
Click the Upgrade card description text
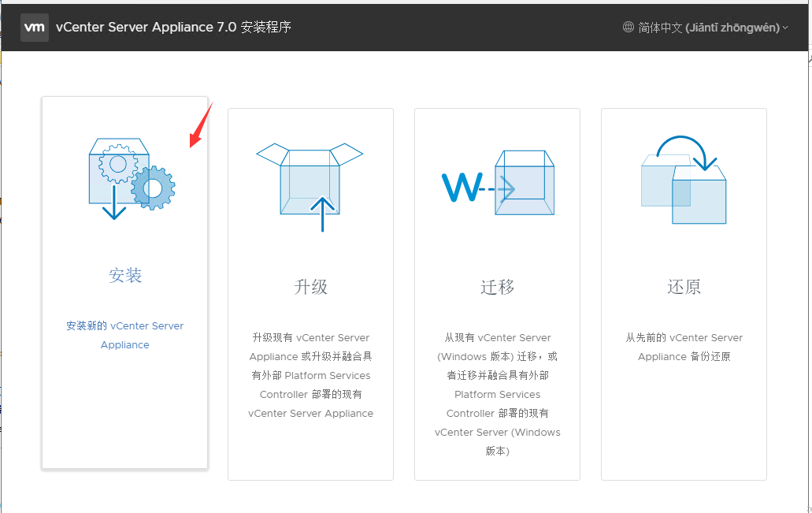click(310, 375)
